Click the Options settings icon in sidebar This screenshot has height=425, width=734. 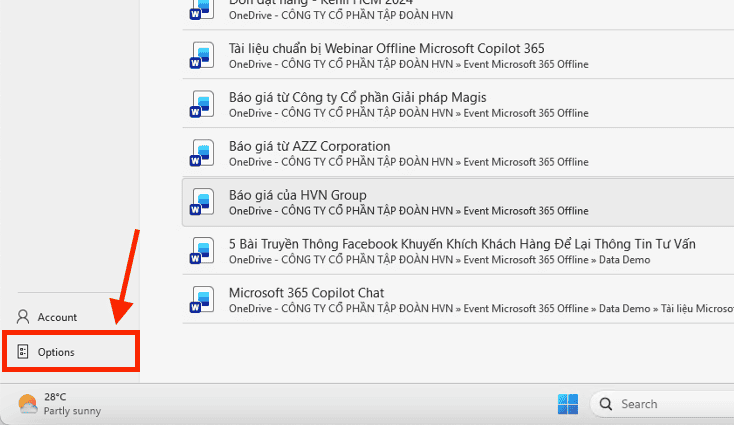[x=23, y=352]
